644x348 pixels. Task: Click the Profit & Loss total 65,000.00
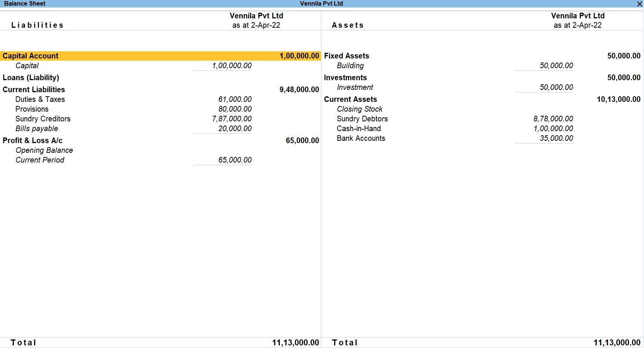302,140
